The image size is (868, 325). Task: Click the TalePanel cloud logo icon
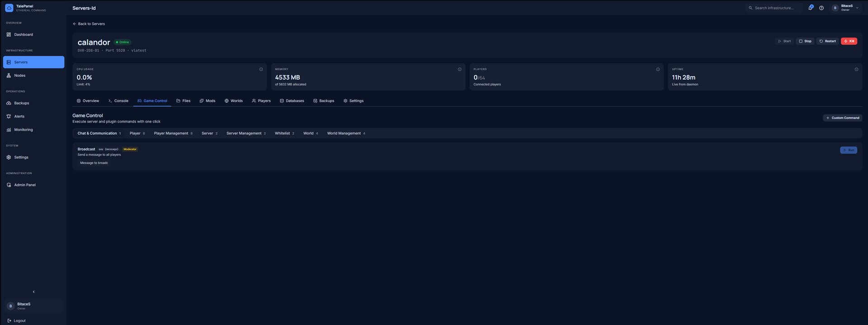(9, 8)
